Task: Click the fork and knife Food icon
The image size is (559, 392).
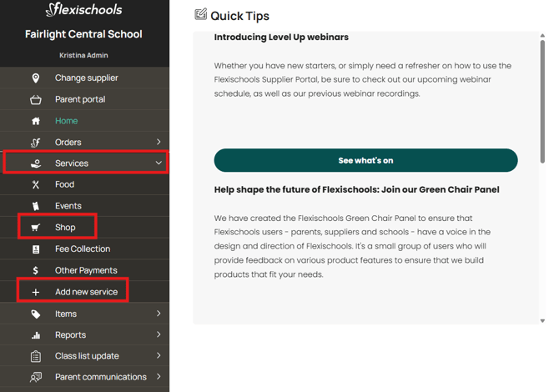Action: point(35,185)
